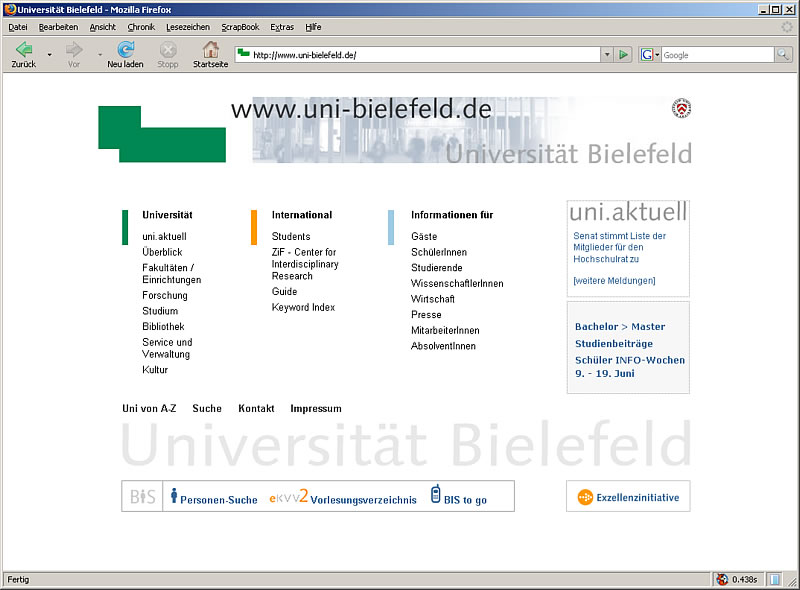Image resolution: width=800 pixels, height=590 pixels.
Task: Open the Chronik menu
Action: point(141,27)
